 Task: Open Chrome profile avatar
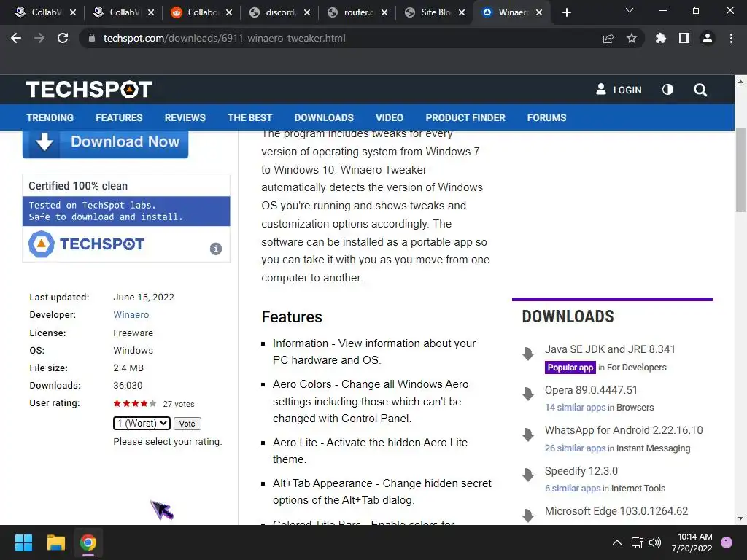pyautogui.click(x=708, y=38)
